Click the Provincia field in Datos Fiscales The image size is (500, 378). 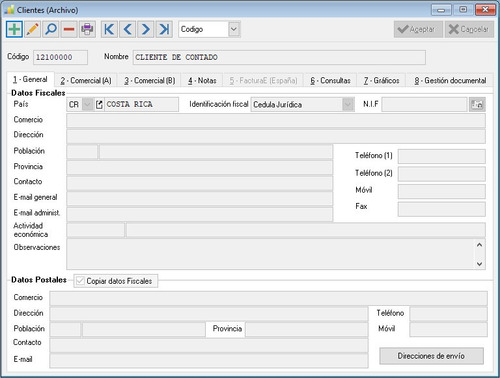click(199, 167)
